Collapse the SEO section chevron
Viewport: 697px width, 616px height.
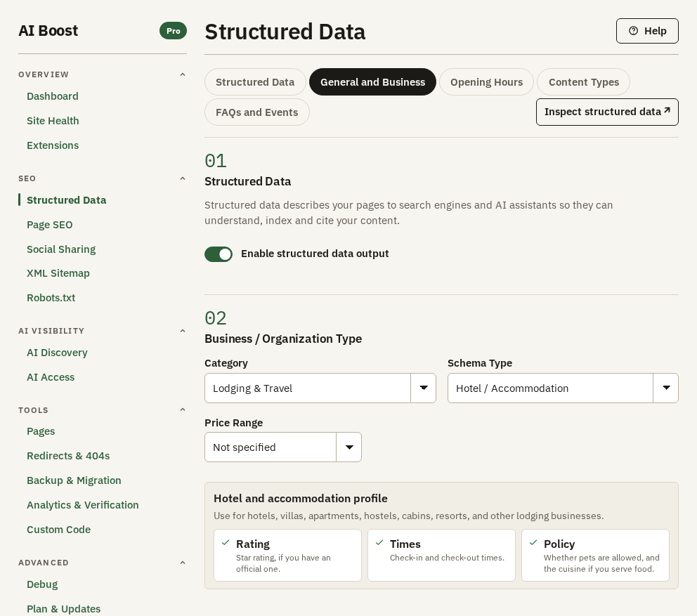click(182, 178)
